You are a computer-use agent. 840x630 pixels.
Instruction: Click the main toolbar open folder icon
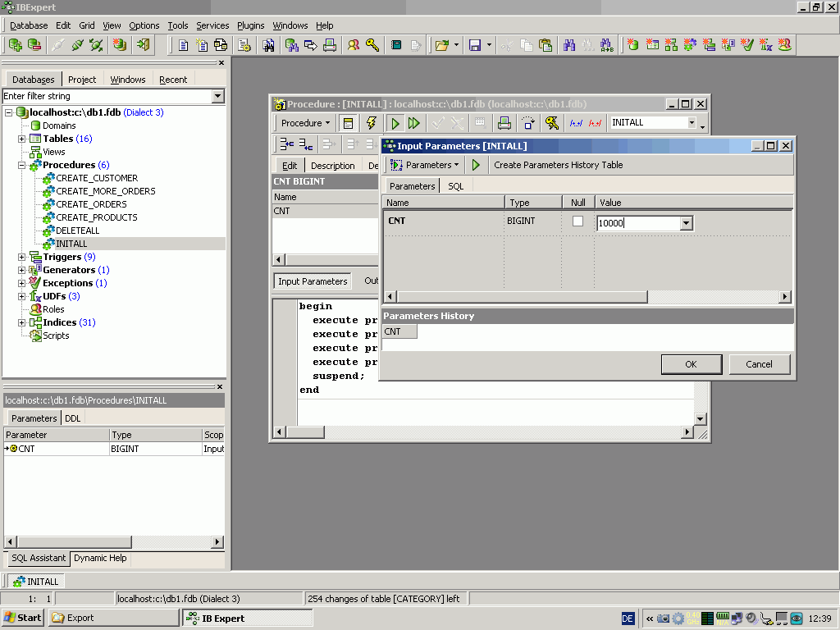(x=441, y=45)
